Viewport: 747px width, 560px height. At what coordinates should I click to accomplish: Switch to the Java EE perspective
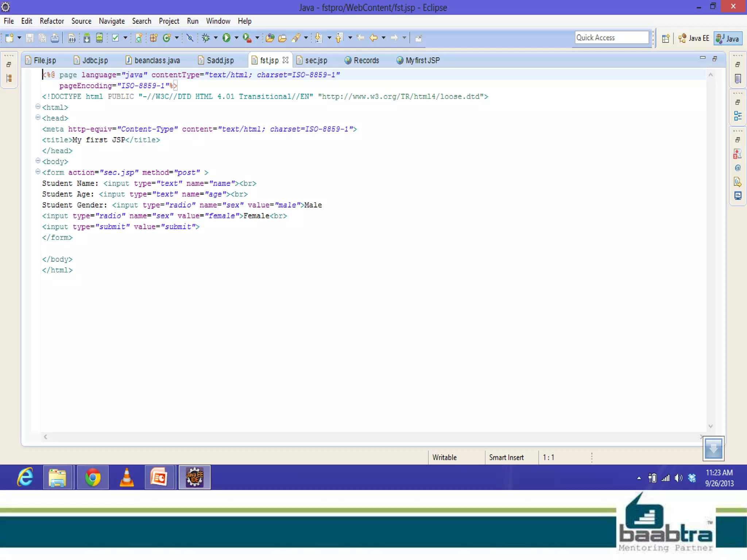point(694,38)
